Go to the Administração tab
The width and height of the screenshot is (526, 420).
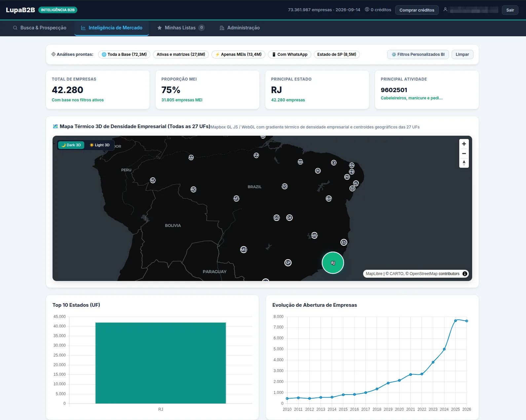pos(240,28)
